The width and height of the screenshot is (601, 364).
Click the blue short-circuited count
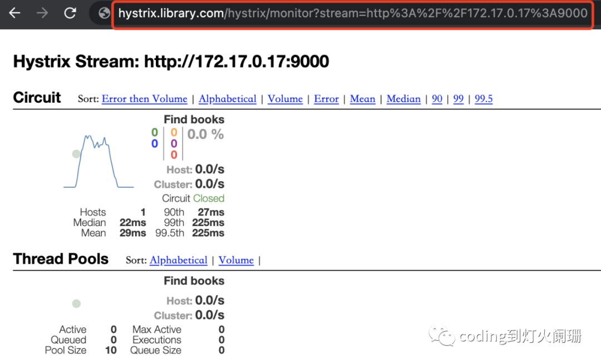click(155, 143)
